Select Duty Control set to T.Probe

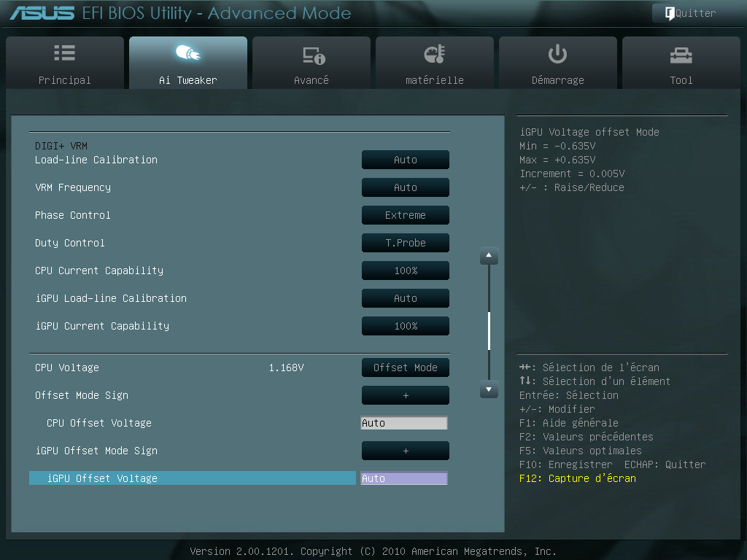point(405,242)
